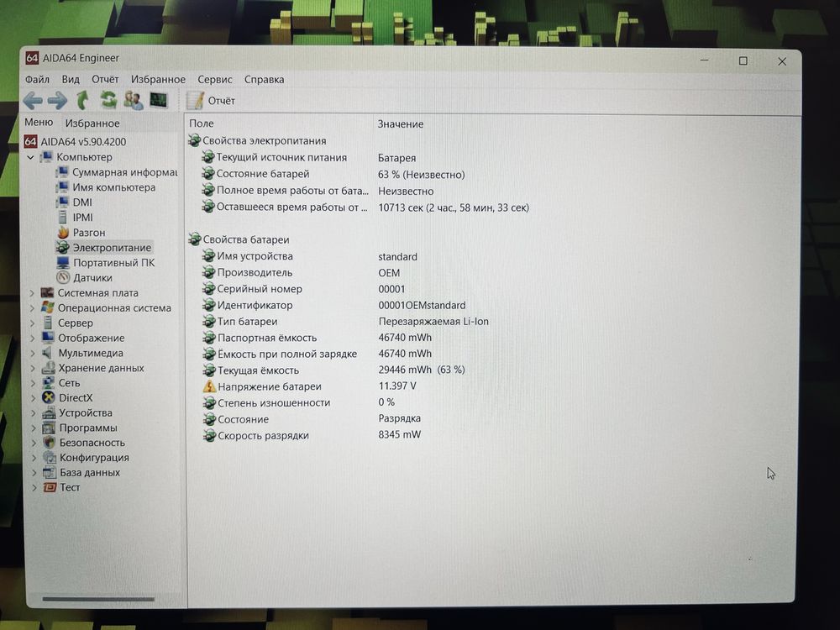Click the Электропитание tree icon
Screen dimensions: 840x630
click(63, 248)
